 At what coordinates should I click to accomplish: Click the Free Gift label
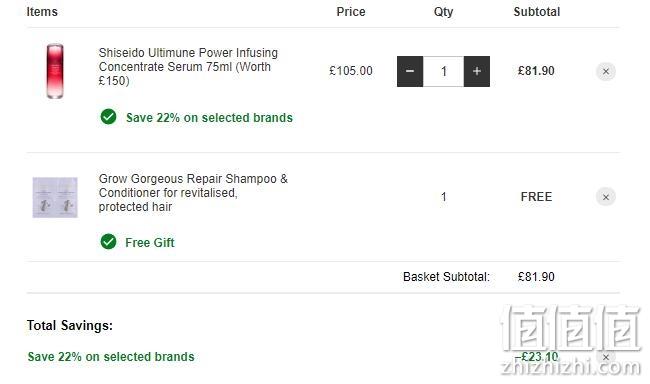[150, 243]
